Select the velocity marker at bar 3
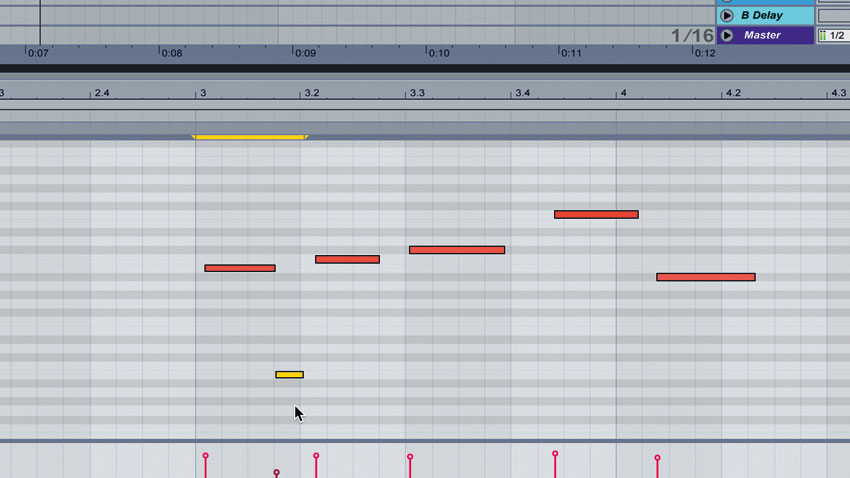The image size is (850, 478). (x=205, y=456)
